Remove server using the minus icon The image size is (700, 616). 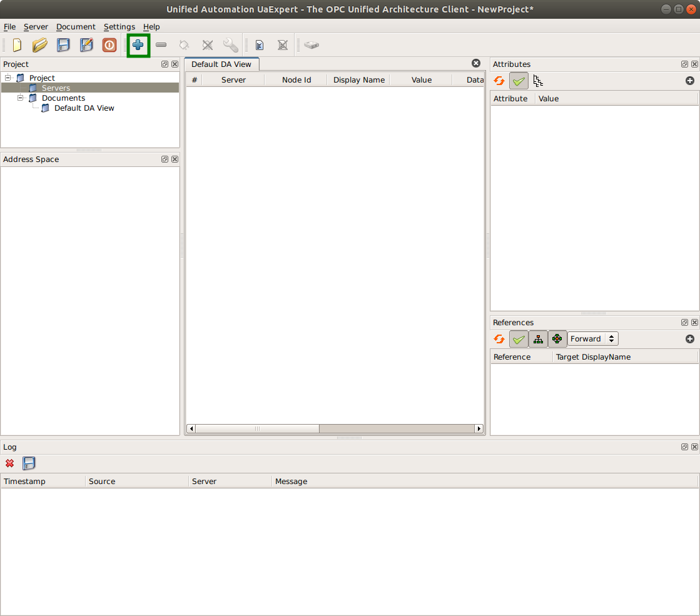point(161,45)
